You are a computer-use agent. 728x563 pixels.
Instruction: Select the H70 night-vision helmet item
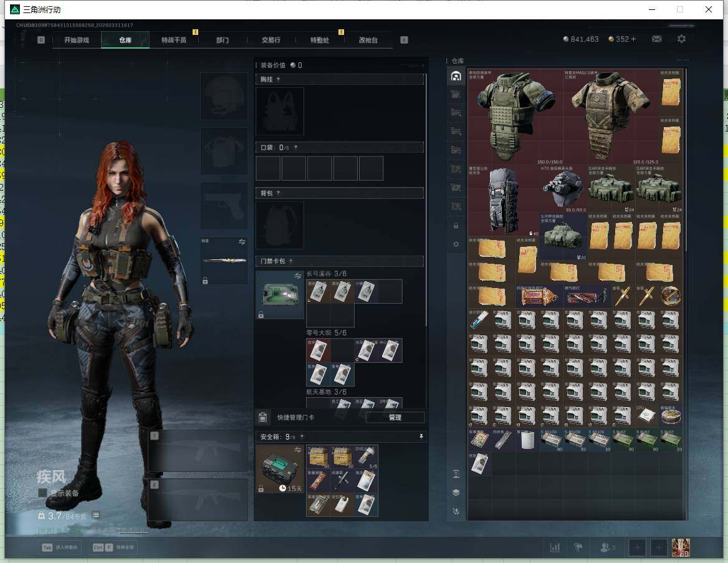tap(563, 188)
